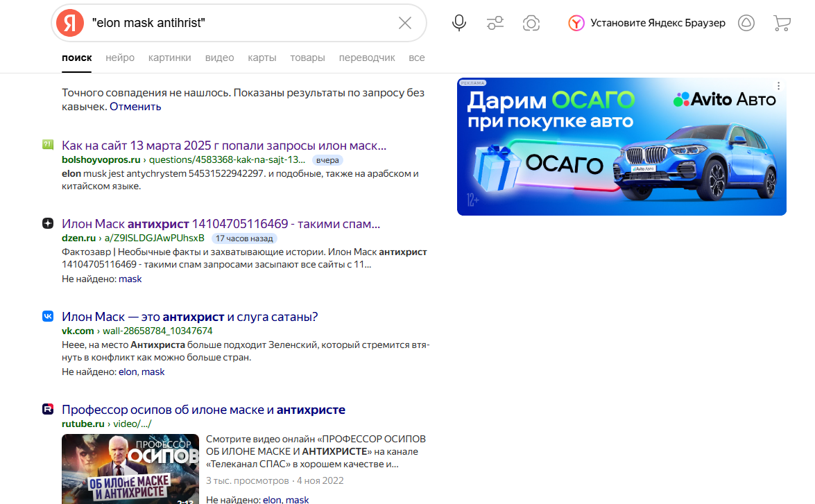Expand the 'все' services menu
The width and height of the screenshot is (815, 504).
click(416, 58)
